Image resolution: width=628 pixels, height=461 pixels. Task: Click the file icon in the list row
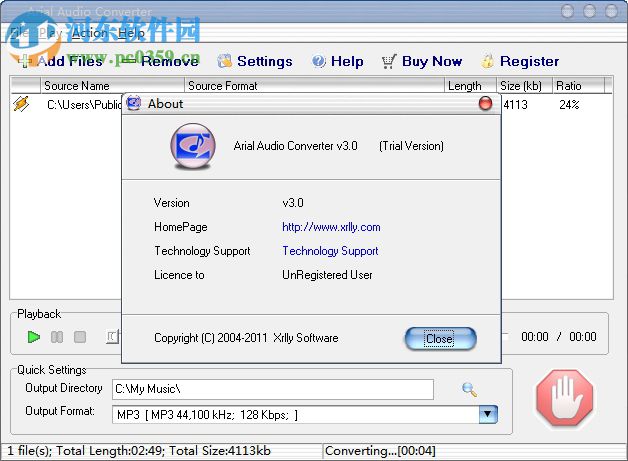21,104
